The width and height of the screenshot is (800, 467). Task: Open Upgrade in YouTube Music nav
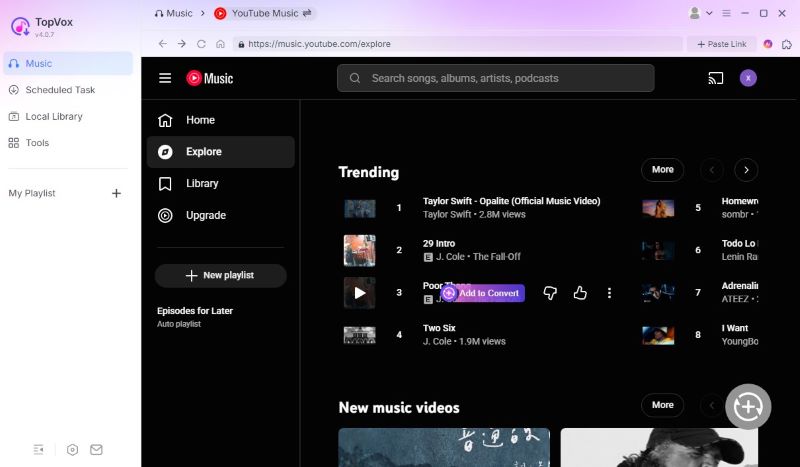point(220,215)
